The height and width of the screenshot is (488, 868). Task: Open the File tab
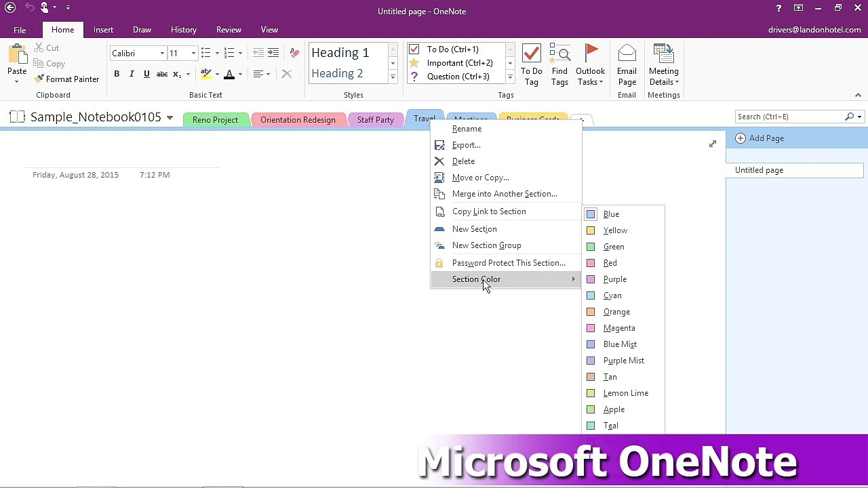coord(20,30)
